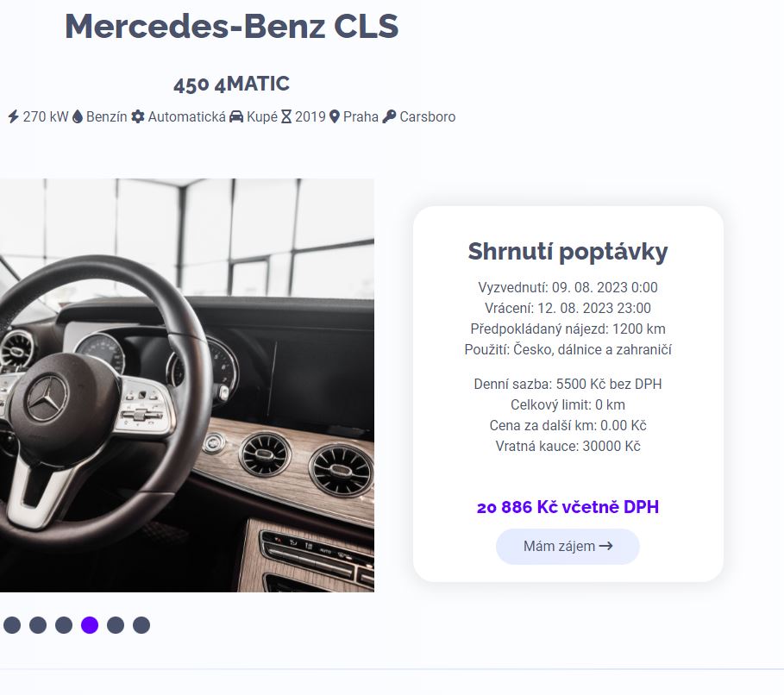This screenshot has height=695, width=784.
Task: Click the Mercedes-Benz CLS heading
Action: [231, 26]
